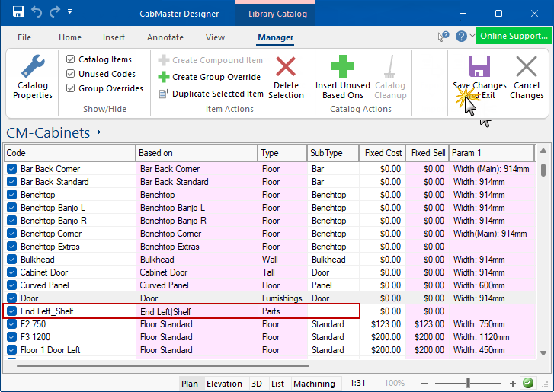
Task: Click Save Changes and Exit icon
Action: click(479, 67)
